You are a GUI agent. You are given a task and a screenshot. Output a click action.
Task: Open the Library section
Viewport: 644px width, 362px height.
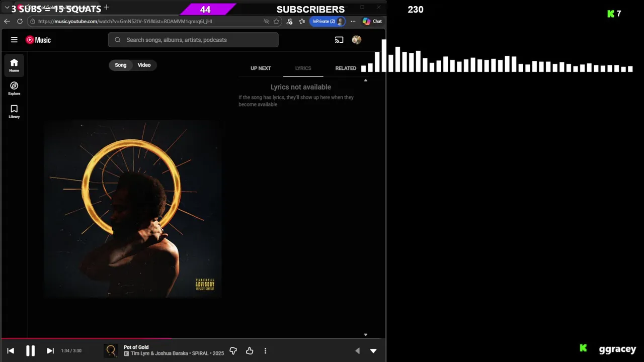14,112
